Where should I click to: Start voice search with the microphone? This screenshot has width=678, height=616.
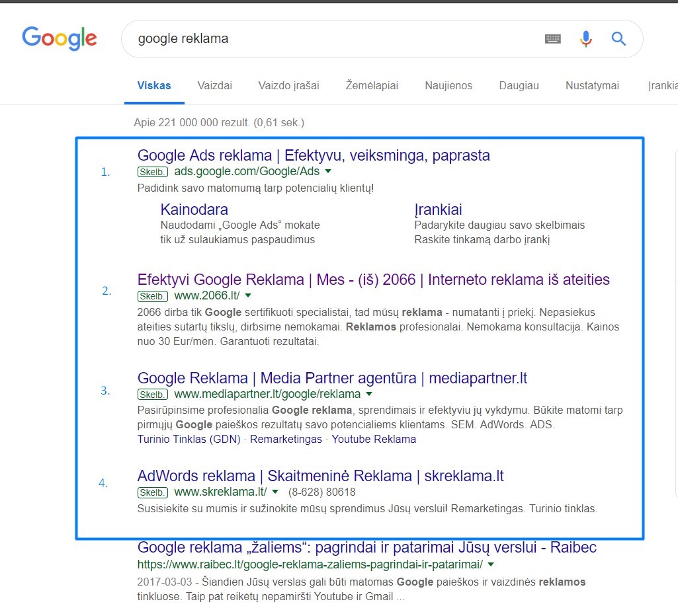[x=586, y=39]
